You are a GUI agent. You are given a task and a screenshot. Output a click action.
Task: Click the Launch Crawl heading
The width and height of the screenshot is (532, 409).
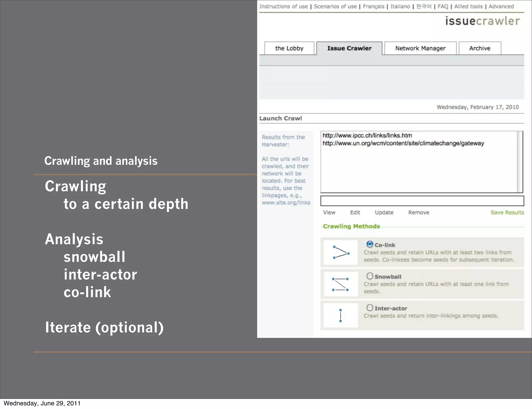click(281, 118)
